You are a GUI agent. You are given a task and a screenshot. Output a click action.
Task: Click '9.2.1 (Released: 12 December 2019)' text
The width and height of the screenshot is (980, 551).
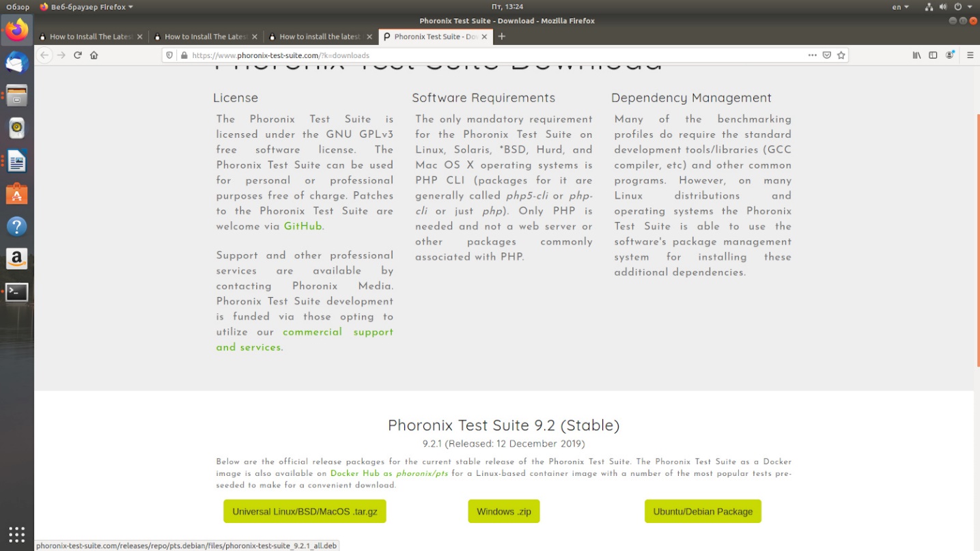tap(504, 444)
